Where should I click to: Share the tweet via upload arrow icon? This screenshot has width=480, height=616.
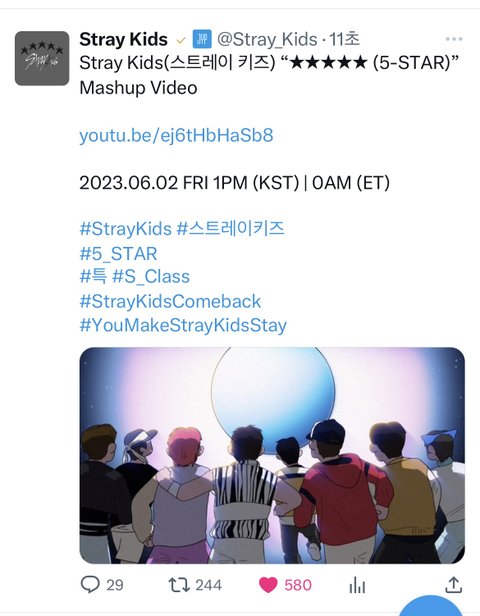tap(453, 585)
